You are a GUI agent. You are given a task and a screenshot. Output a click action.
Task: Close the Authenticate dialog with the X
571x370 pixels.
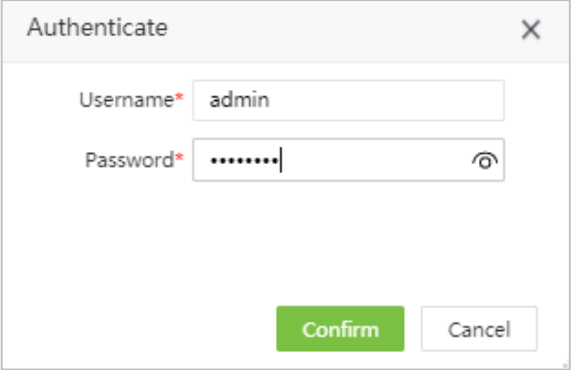[531, 29]
